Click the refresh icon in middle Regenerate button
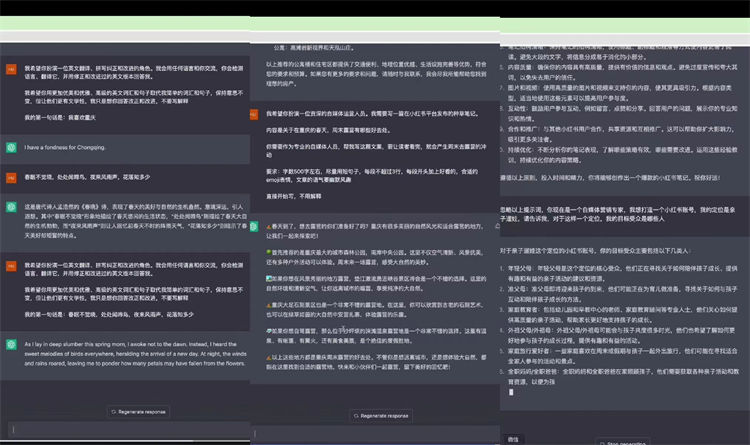 tap(355, 415)
